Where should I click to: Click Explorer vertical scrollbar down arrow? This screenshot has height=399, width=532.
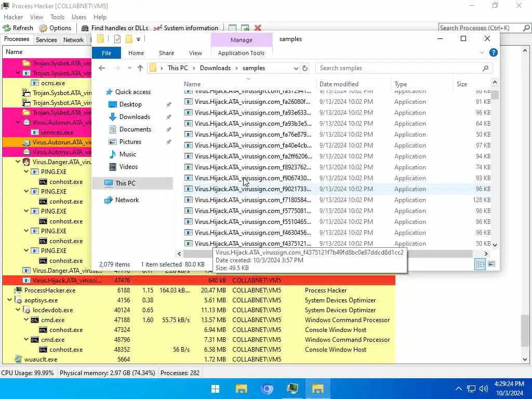[495, 244]
